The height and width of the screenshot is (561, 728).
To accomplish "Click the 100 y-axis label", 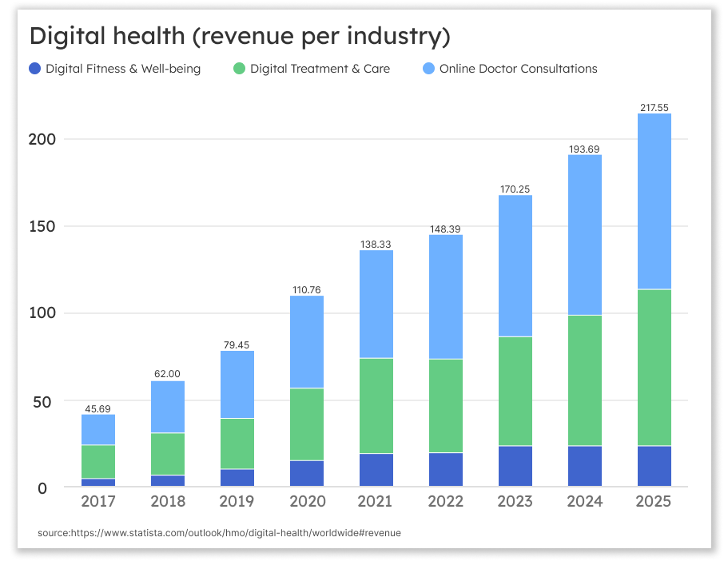I will click(x=42, y=313).
